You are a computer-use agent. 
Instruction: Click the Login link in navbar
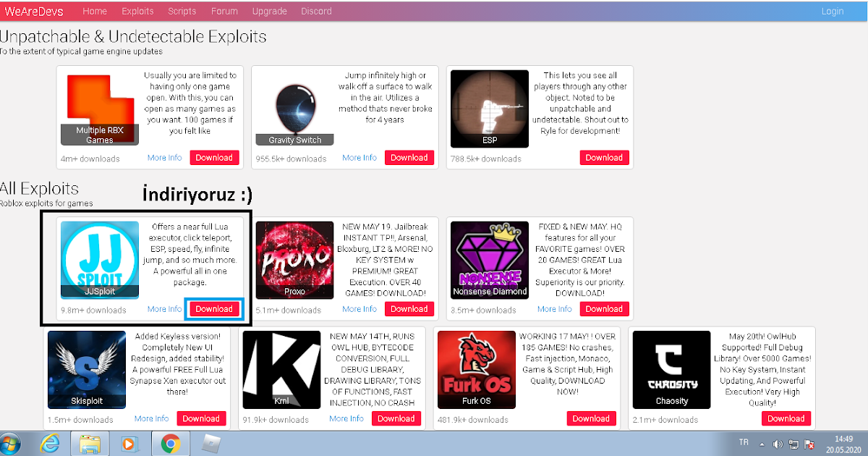[833, 11]
